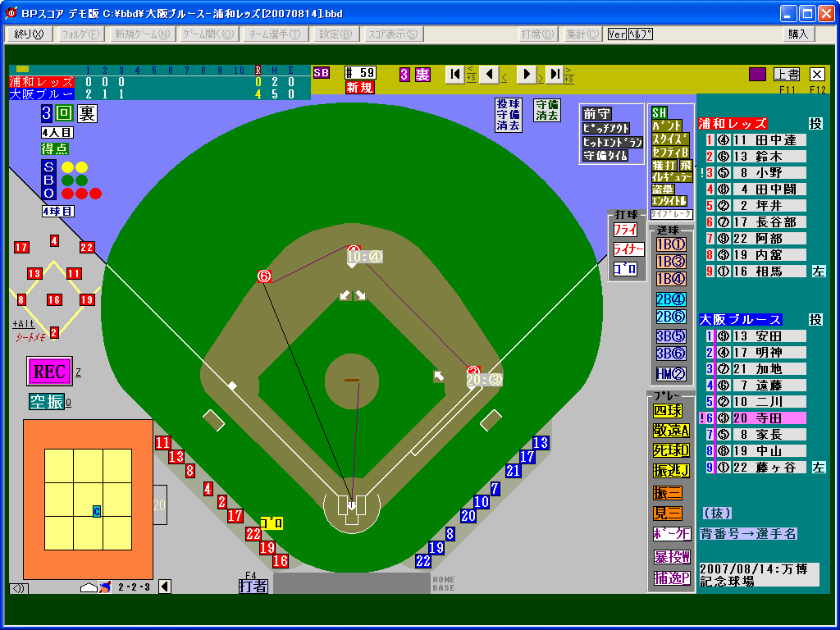Open the 新規ゲーム(N) menu
Image resolution: width=840 pixels, height=630 pixels.
coord(143,34)
